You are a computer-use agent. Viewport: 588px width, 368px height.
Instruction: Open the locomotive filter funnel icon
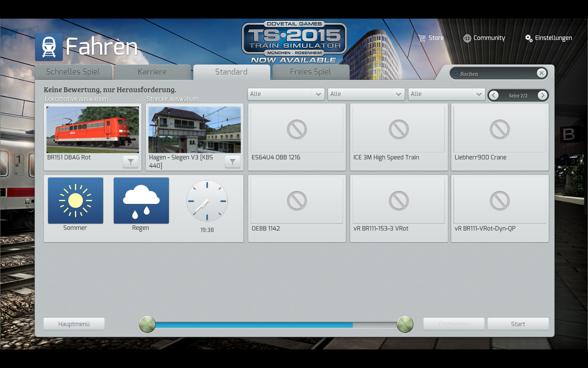click(131, 162)
